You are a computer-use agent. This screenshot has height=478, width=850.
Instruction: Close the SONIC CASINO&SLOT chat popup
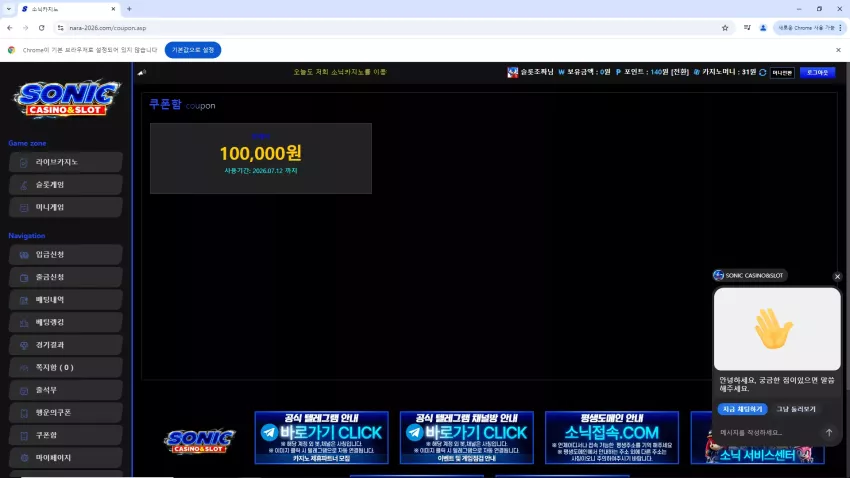pos(838,276)
